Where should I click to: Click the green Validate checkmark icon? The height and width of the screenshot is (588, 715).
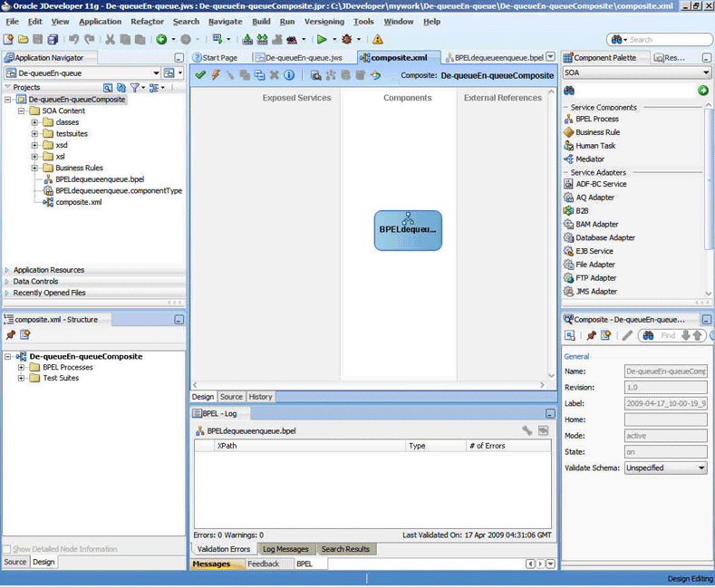pyautogui.click(x=200, y=75)
